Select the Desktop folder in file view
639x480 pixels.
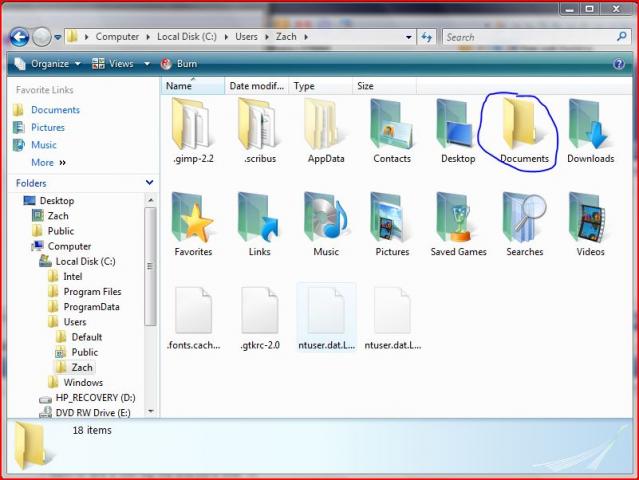(x=458, y=130)
